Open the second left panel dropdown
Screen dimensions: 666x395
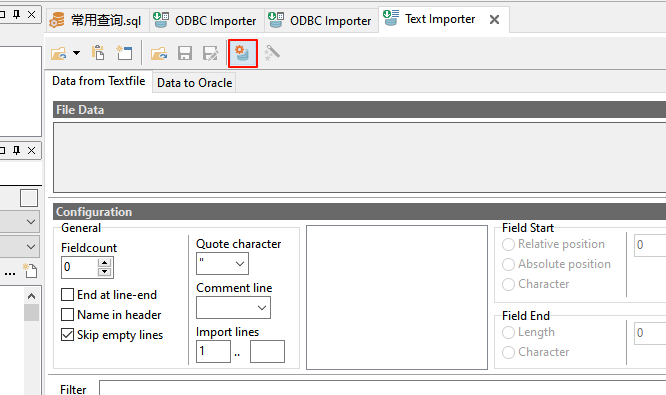(31, 247)
